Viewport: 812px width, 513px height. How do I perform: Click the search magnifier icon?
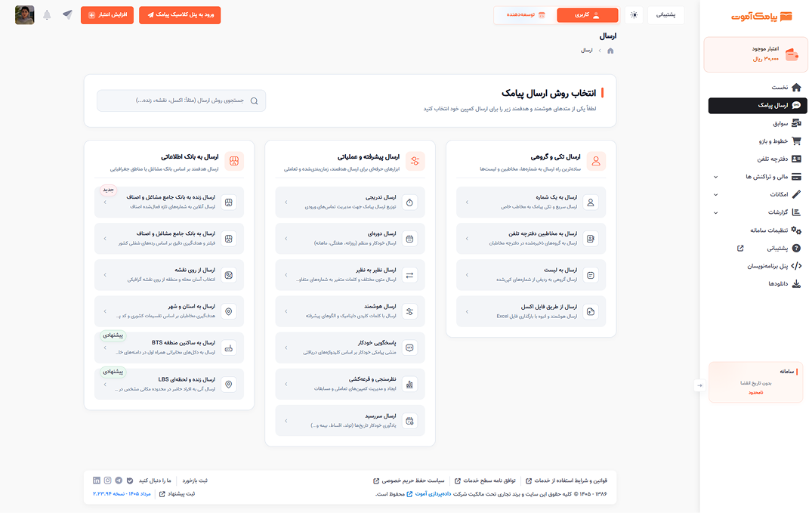(x=255, y=101)
